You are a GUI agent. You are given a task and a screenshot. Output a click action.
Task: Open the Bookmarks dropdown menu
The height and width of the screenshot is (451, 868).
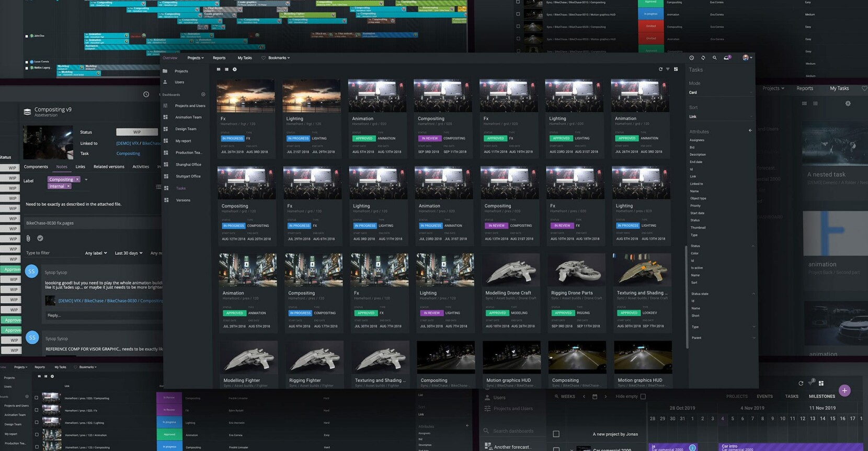[278, 58]
